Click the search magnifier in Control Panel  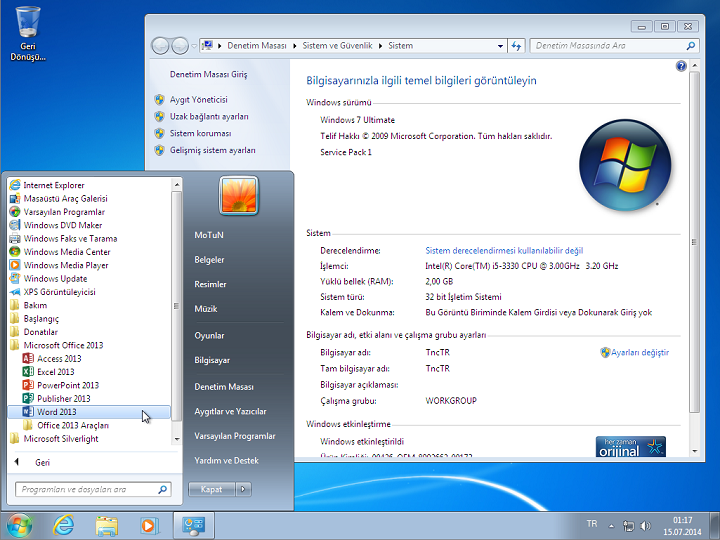(690, 45)
